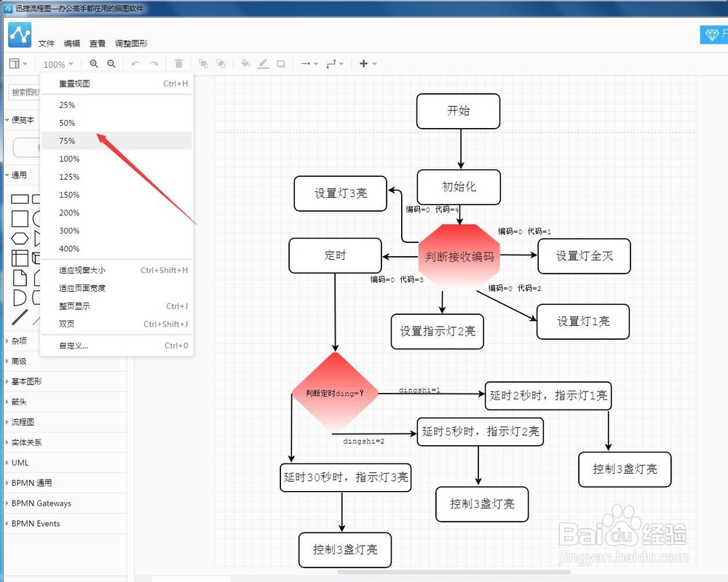Open the arrow style dropdown

307,63
